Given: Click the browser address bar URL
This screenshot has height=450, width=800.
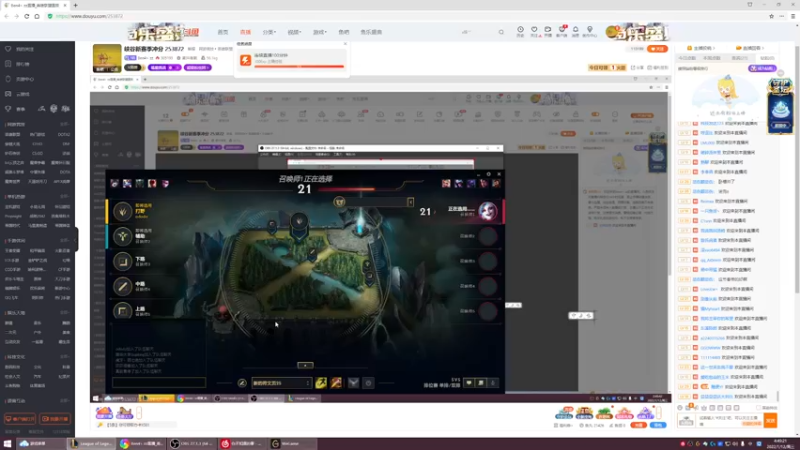Looking at the screenshot, I should tap(90, 16).
